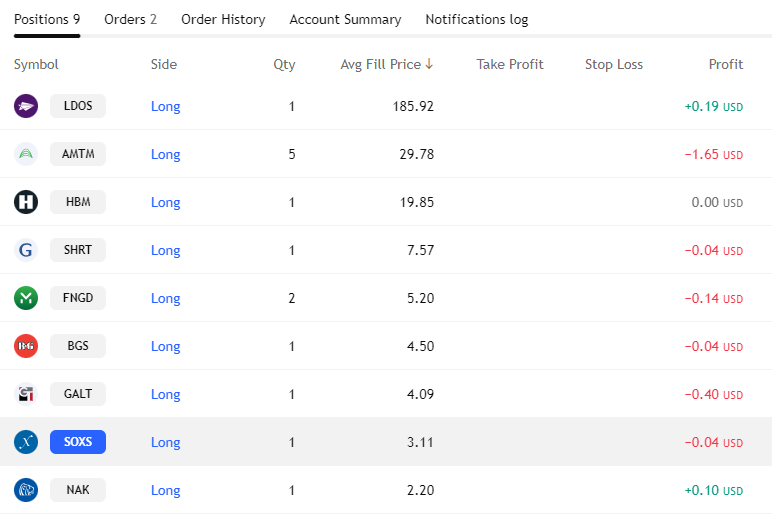The height and width of the screenshot is (520, 772).
Task: Click the SHRT company logo icon
Action: pyautogui.click(x=26, y=250)
